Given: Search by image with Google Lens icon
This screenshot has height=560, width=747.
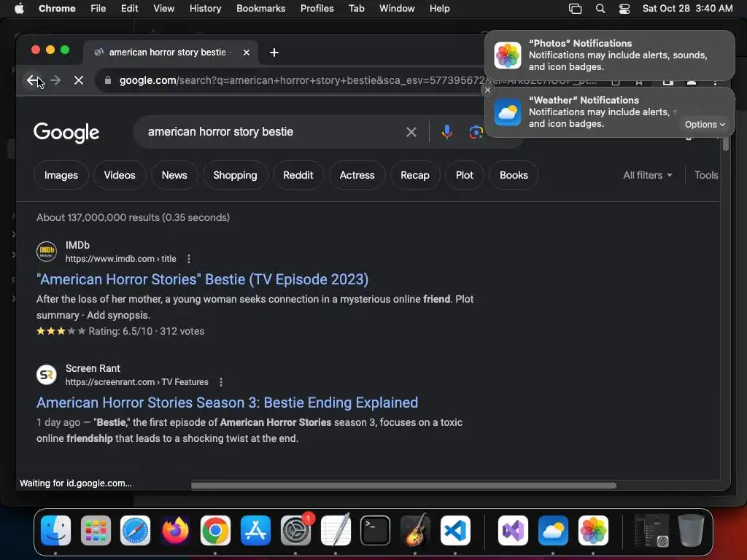Looking at the screenshot, I should click(476, 132).
